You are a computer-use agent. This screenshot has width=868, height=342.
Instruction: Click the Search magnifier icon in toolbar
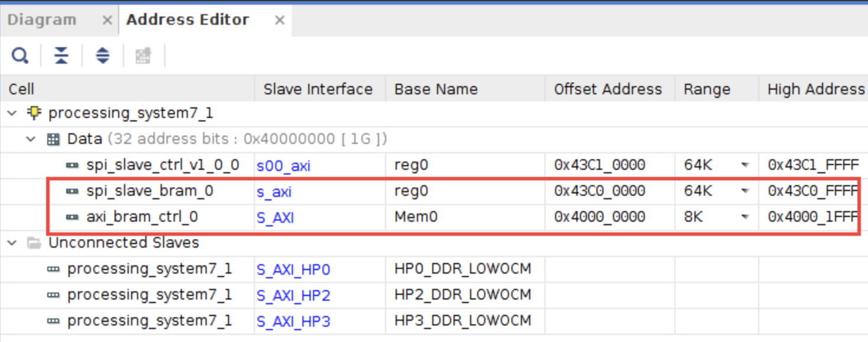20,56
